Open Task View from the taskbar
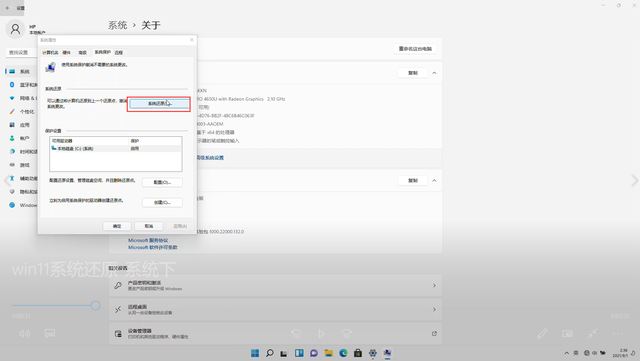 click(x=284, y=353)
